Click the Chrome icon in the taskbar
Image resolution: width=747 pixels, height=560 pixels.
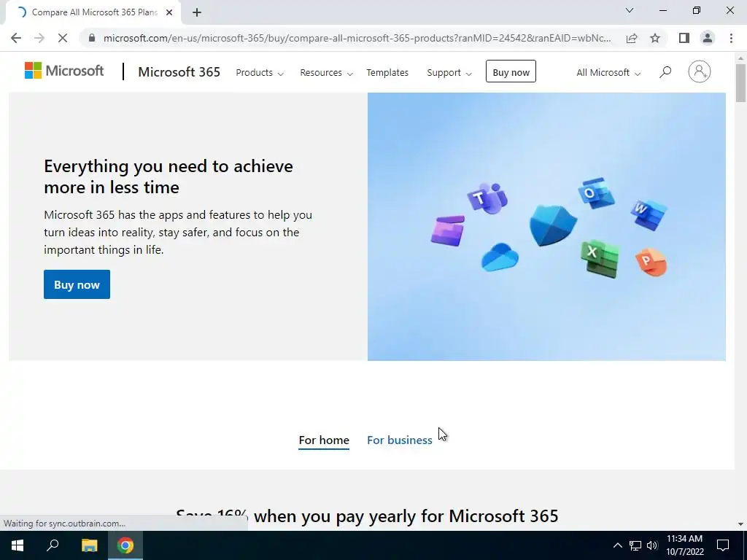[125, 545]
